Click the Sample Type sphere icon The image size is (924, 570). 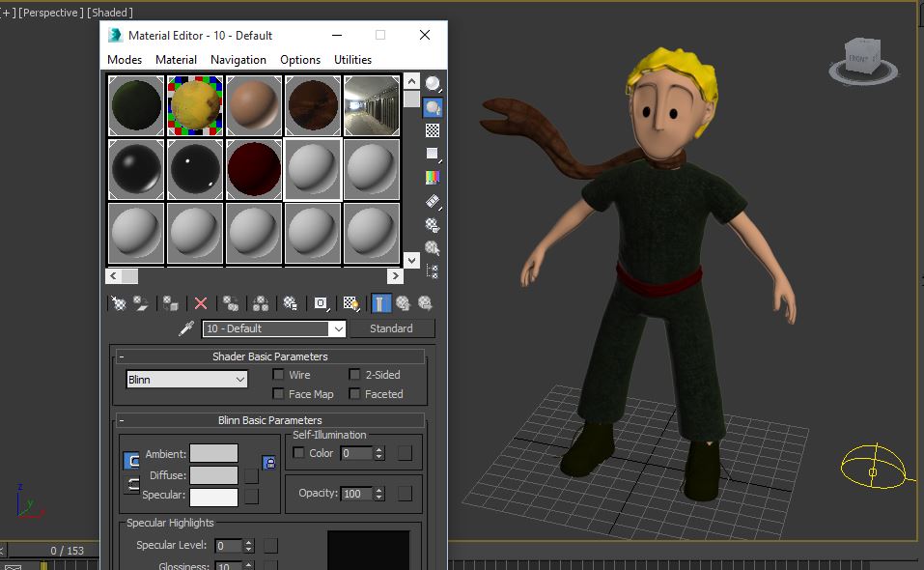click(x=433, y=84)
